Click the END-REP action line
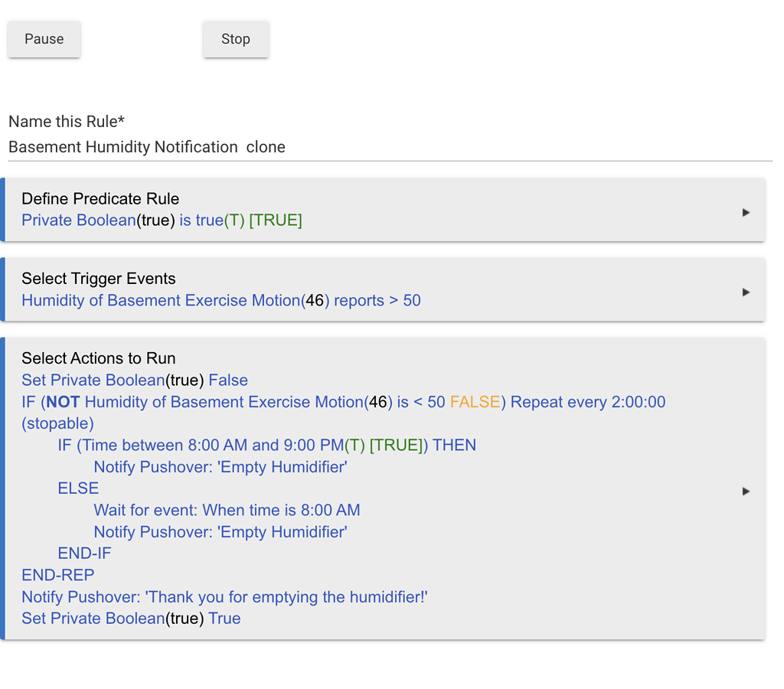The width and height of the screenshot is (784, 689). pos(58,575)
